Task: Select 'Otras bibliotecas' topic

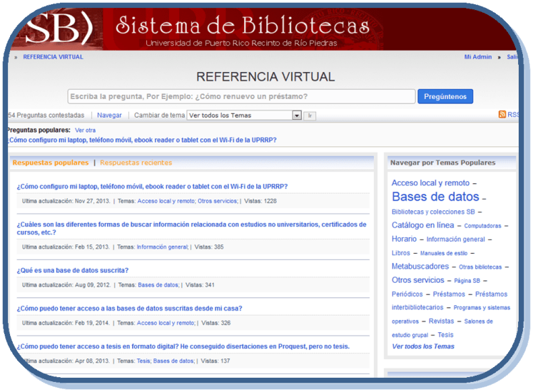Action: 480,267
